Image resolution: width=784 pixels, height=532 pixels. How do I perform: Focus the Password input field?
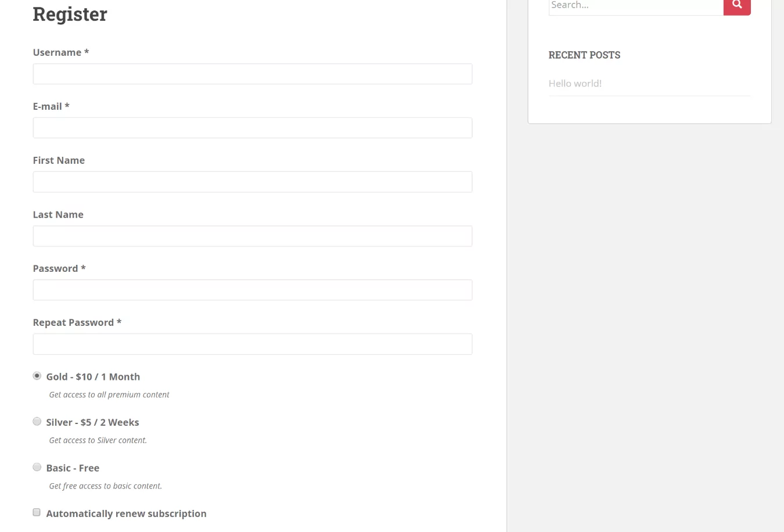point(252,290)
